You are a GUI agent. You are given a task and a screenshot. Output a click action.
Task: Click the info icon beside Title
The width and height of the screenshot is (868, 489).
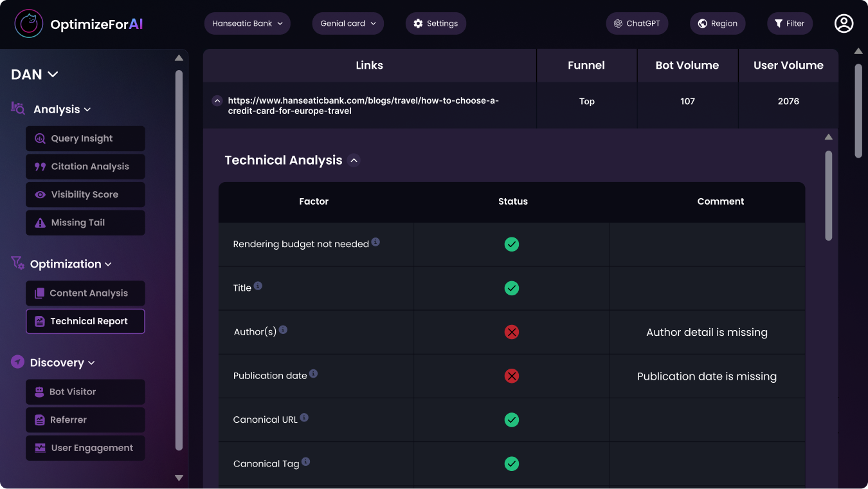pyautogui.click(x=258, y=286)
